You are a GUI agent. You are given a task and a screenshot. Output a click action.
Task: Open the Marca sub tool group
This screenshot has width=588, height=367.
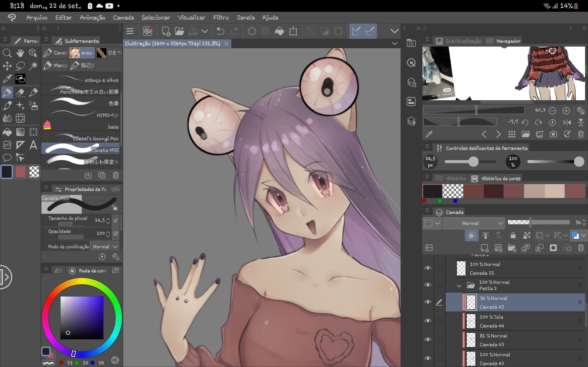(x=55, y=66)
